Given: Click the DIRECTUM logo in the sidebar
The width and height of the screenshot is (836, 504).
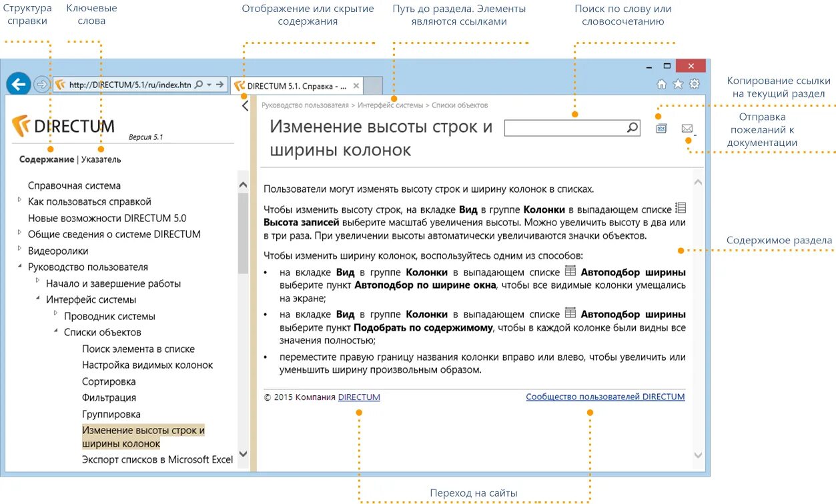Looking at the screenshot, I should (63, 125).
